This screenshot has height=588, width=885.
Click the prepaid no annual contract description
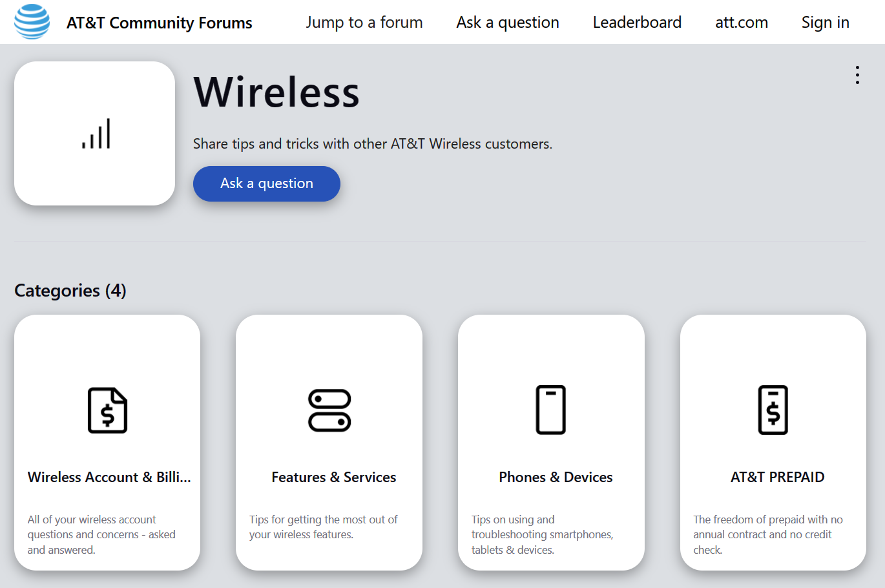768,534
